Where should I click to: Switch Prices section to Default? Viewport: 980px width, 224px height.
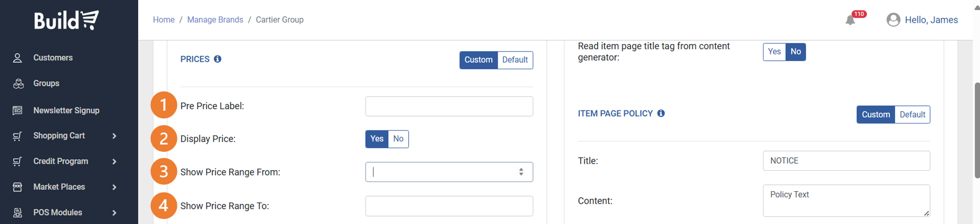[x=515, y=60]
